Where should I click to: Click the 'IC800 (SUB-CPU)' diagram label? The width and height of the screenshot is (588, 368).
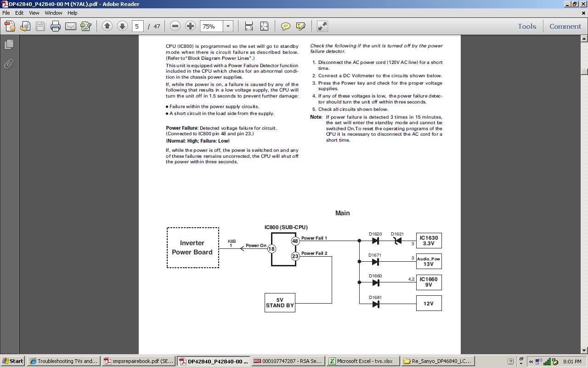pyautogui.click(x=286, y=227)
